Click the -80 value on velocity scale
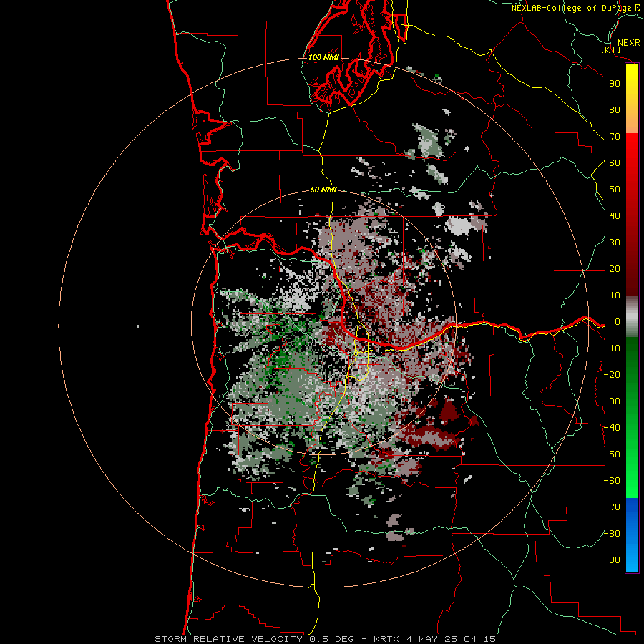This screenshot has height=644, width=644. pyautogui.click(x=612, y=534)
